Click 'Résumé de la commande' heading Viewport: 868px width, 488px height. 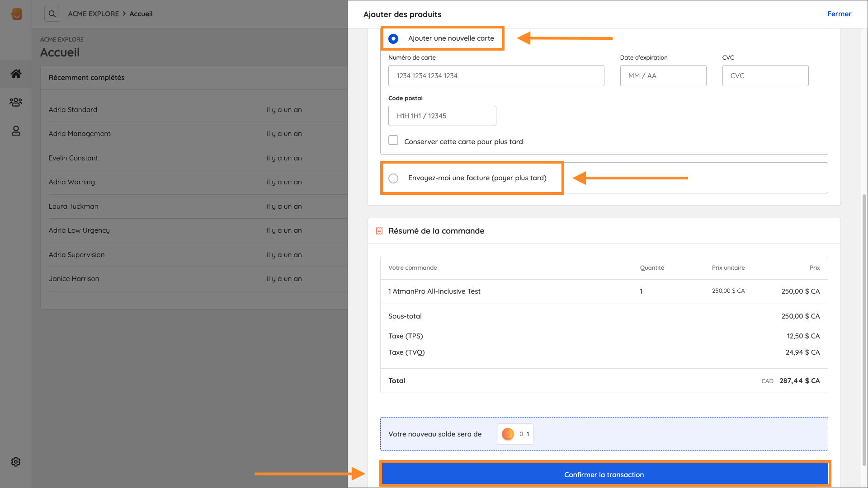pos(436,231)
